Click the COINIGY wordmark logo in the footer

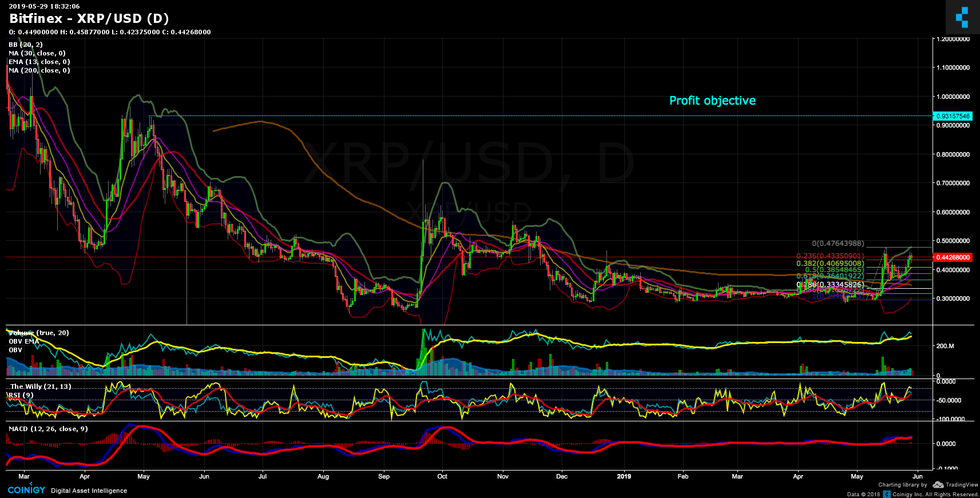26,489
